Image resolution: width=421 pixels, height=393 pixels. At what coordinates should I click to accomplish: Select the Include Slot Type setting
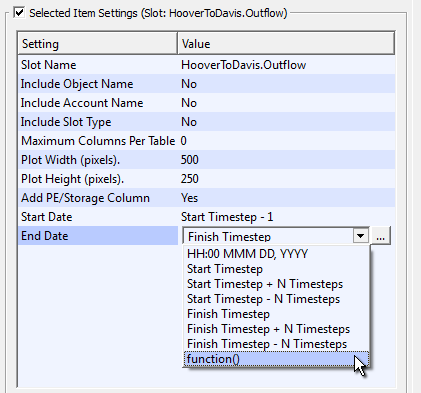click(x=98, y=122)
